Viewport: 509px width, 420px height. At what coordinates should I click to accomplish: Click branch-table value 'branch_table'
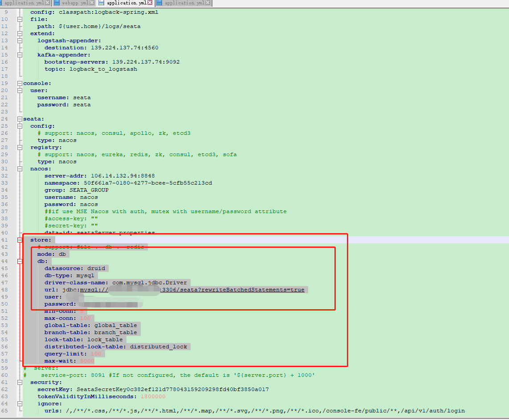(x=116, y=332)
